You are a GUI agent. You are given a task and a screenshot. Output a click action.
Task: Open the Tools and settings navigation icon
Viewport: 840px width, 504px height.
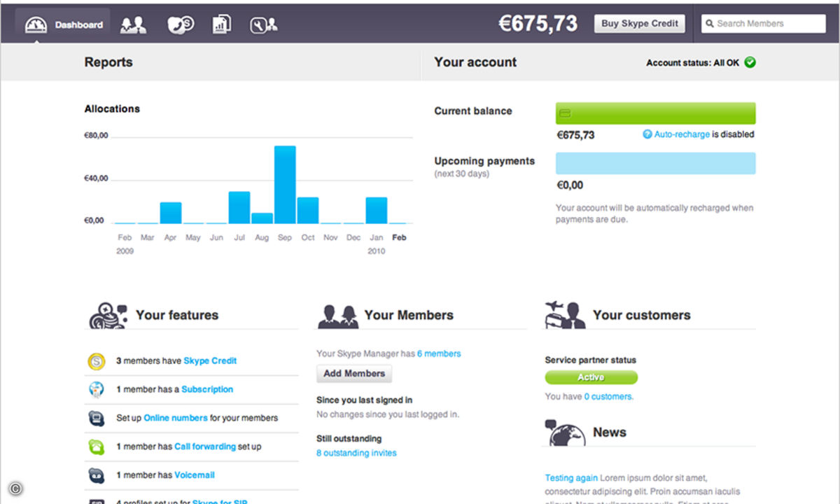tap(264, 25)
